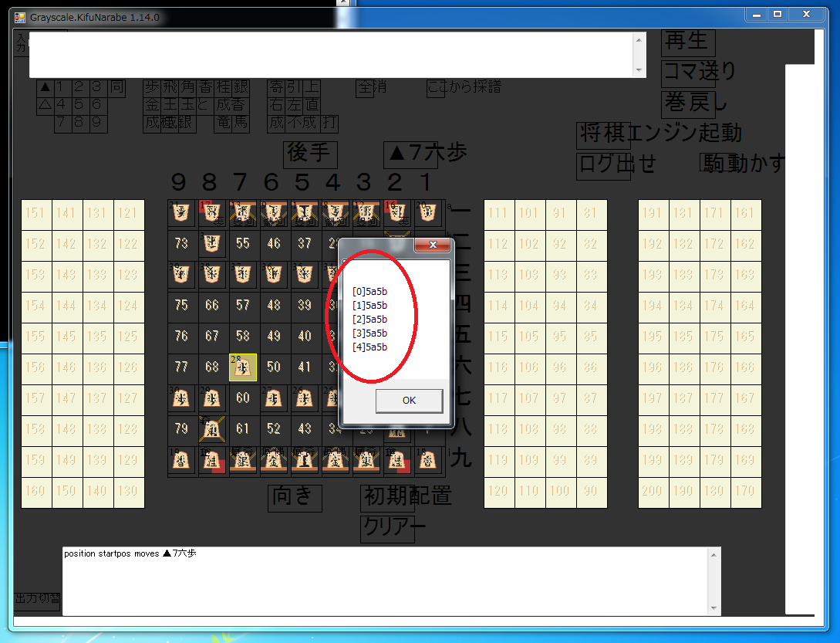Click bottom output box scrollbar up arrow
This screenshot has width=840, height=643.
713,554
